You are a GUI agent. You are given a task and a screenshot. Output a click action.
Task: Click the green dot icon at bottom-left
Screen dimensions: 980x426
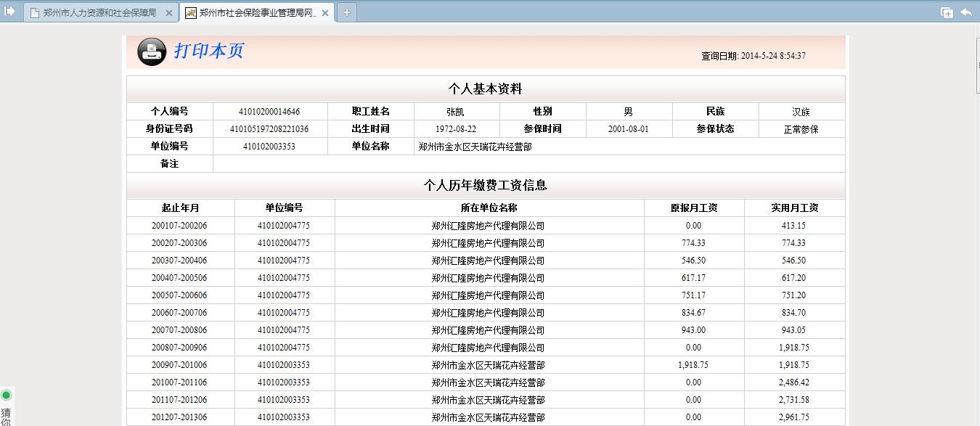(x=7, y=396)
